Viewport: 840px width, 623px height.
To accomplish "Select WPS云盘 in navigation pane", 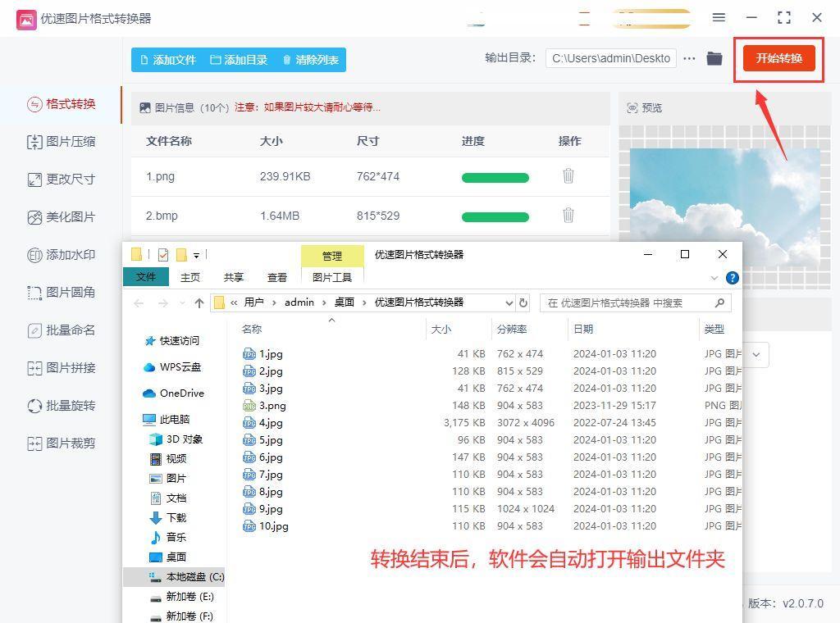I will [x=172, y=367].
